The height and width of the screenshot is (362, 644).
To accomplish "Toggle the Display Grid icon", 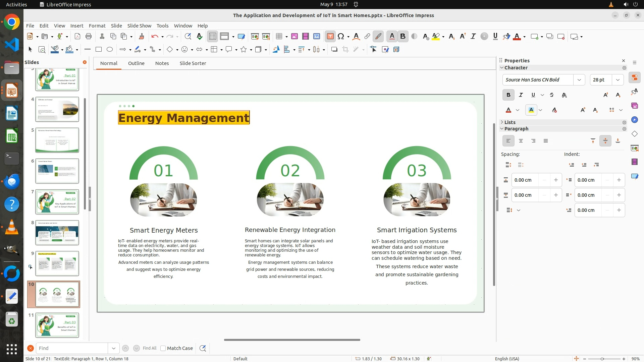I will 213,37.
